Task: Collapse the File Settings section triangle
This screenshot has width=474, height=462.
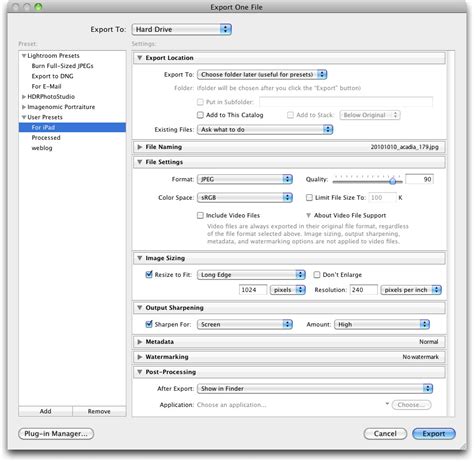Action: click(x=140, y=162)
